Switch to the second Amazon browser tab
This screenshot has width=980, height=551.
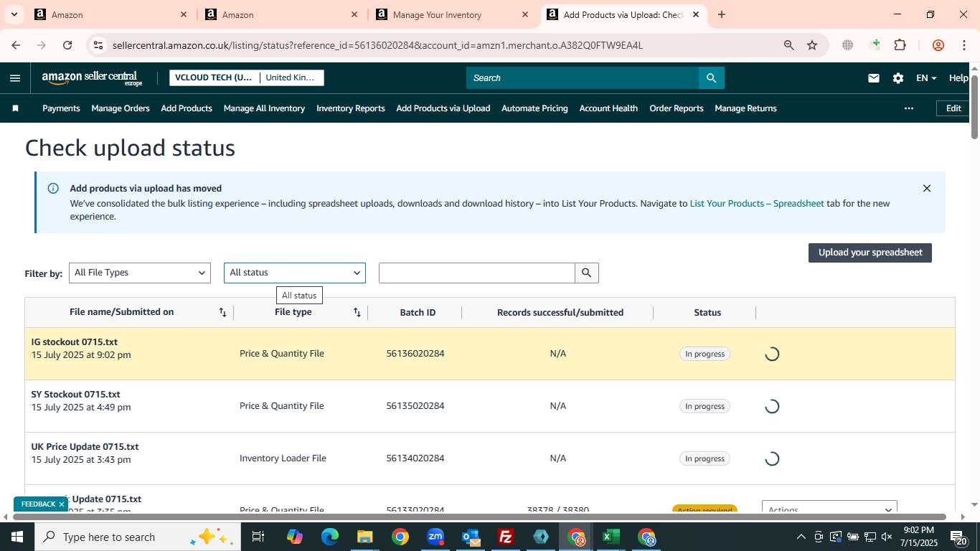(282, 14)
